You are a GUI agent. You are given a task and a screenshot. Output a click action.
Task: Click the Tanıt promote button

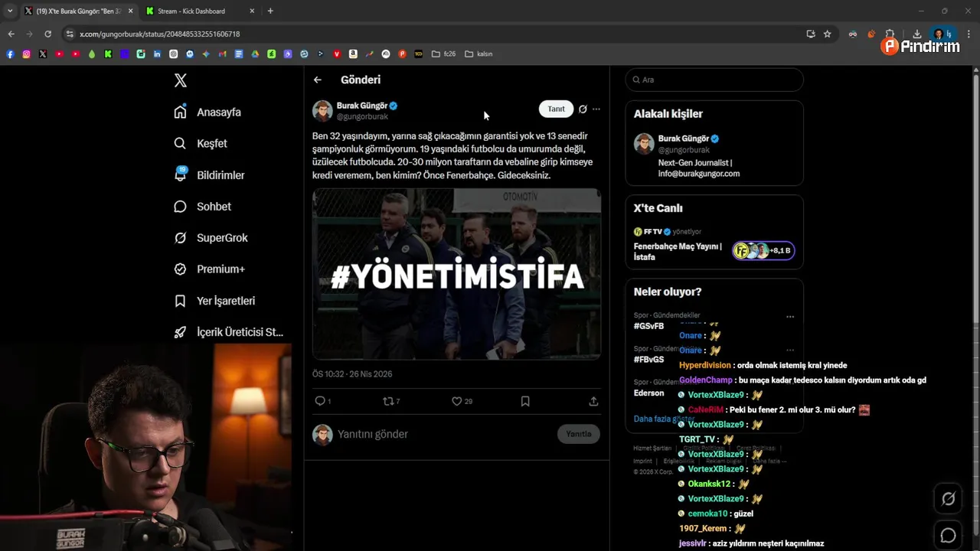click(x=556, y=109)
